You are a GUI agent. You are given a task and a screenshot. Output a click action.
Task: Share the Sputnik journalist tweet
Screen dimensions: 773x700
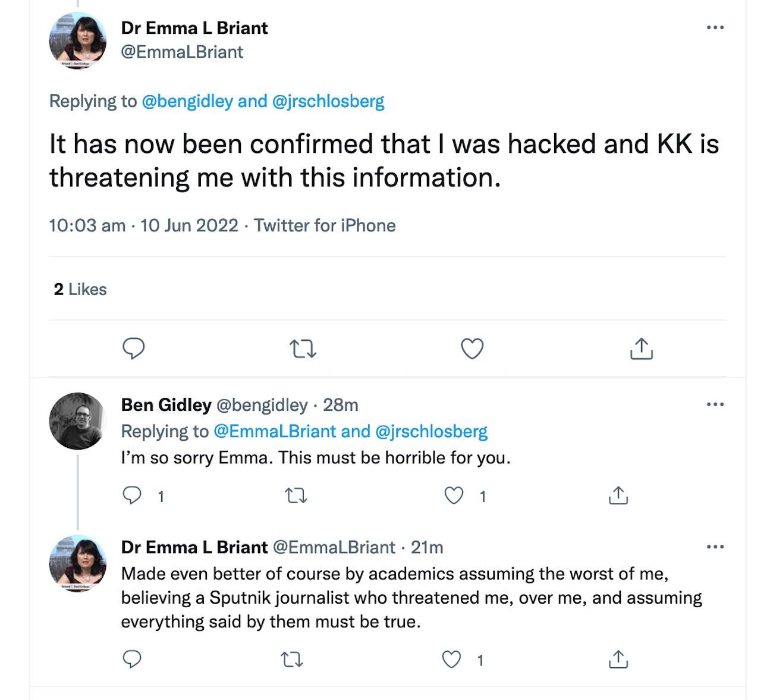coord(618,659)
